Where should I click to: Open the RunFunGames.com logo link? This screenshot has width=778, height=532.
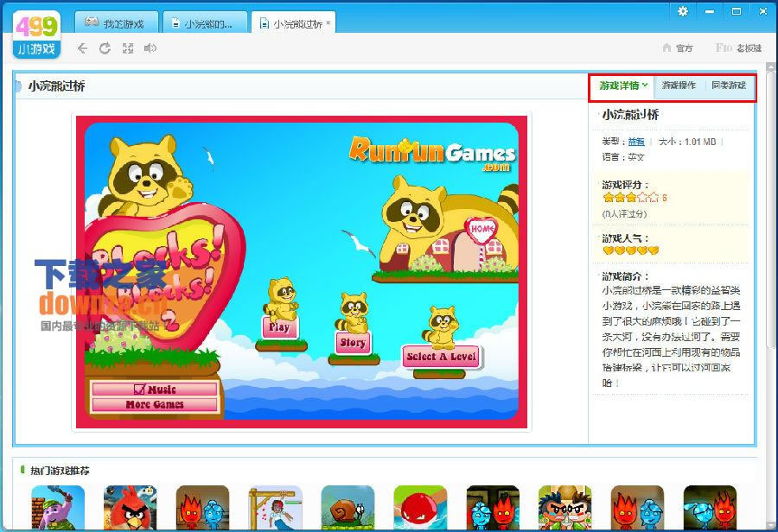tap(432, 153)
